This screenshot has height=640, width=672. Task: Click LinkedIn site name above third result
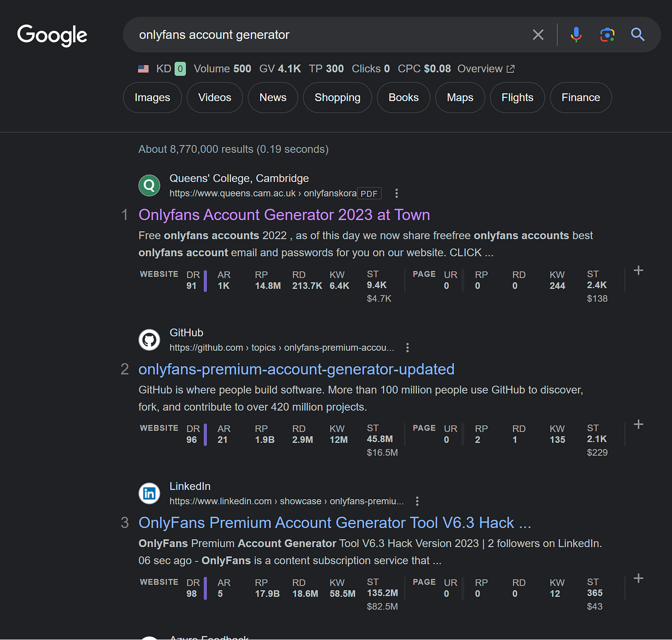[190, 487]
